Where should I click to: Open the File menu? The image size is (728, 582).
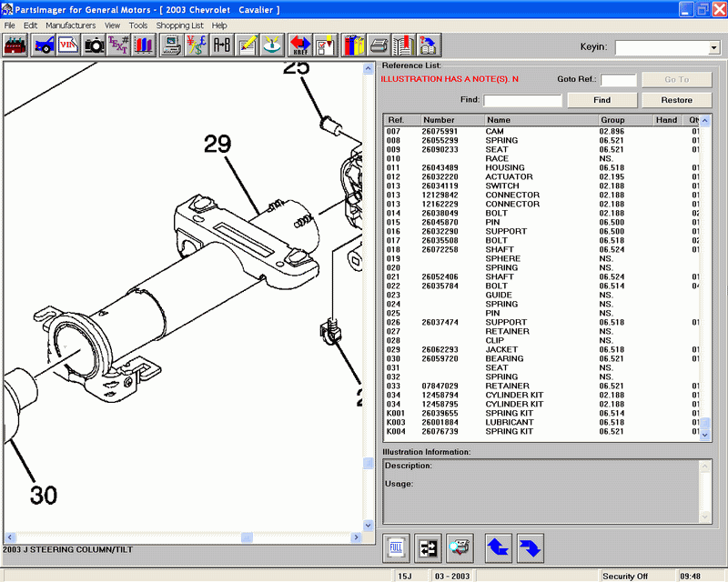click(9, 25)
